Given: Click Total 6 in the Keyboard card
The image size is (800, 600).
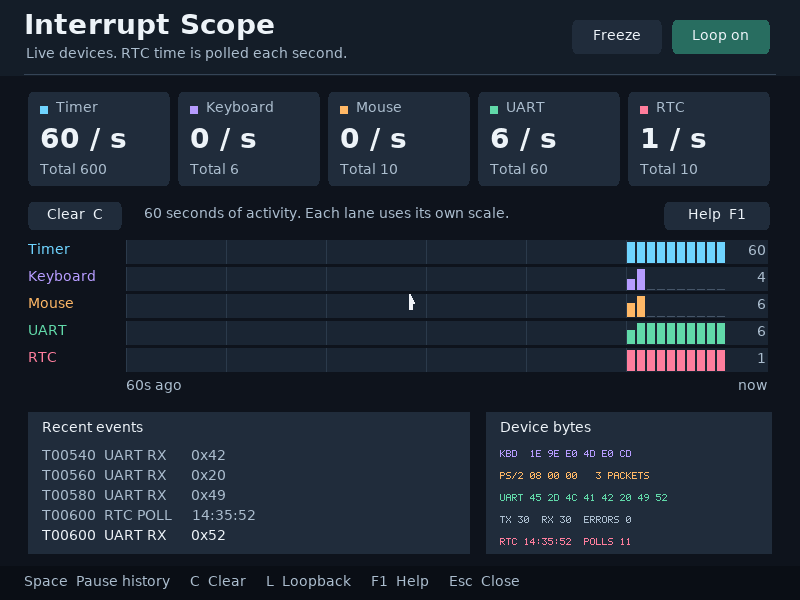Looking at the screenshot, I should point(214,169).
